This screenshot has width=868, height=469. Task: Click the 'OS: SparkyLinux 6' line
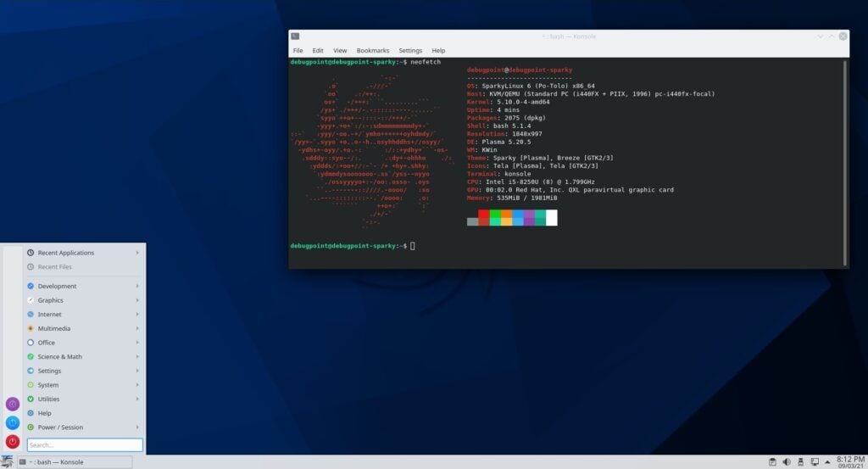click(531, 86)
